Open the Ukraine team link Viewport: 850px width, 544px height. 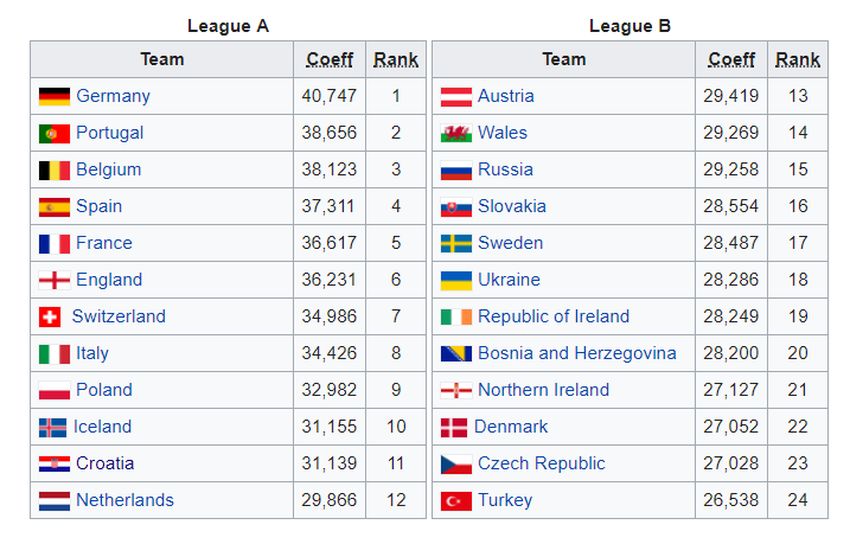click(x=508, y=280)
